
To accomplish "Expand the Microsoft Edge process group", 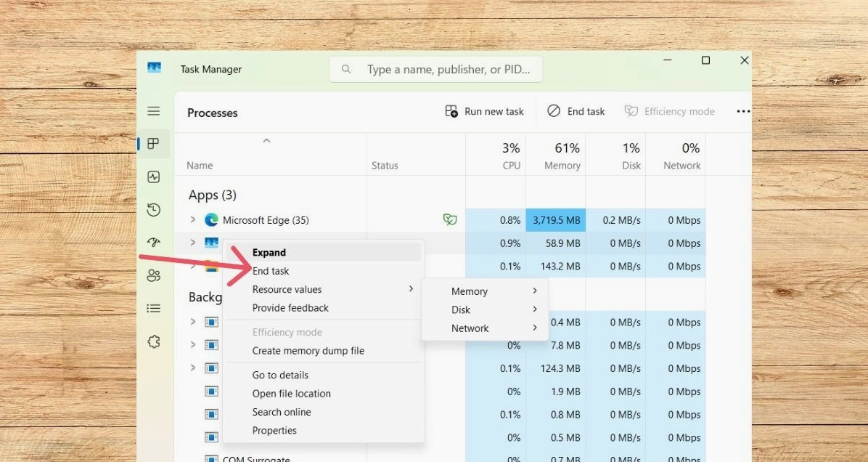I will [193, 219].
